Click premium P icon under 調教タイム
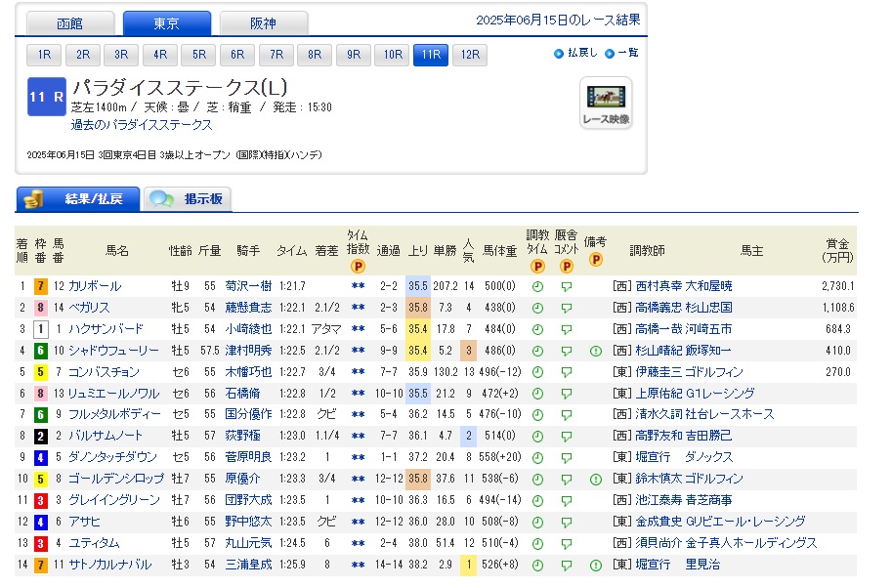This screenshot has width=892, height=588. (x=537, y=266)
